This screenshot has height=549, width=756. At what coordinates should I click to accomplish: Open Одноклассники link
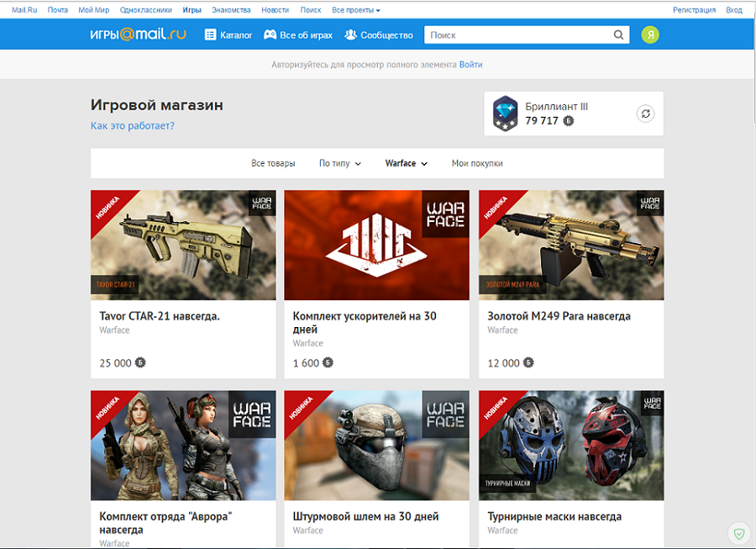pos(145,9)
